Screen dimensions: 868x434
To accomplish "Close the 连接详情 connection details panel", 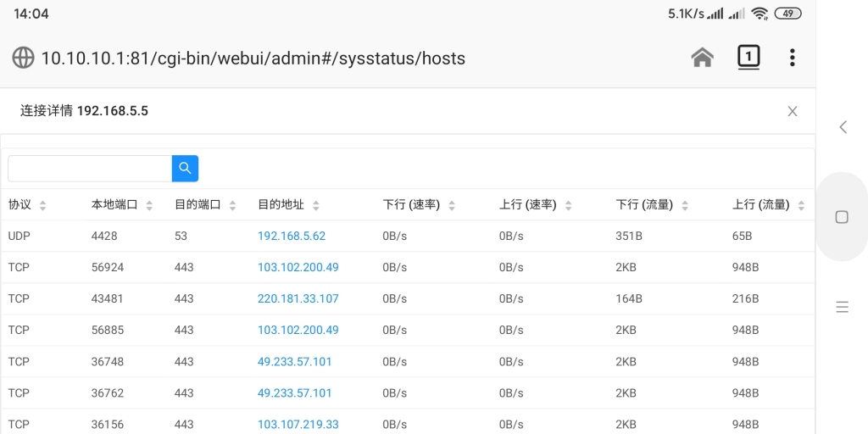I will 792,111.
